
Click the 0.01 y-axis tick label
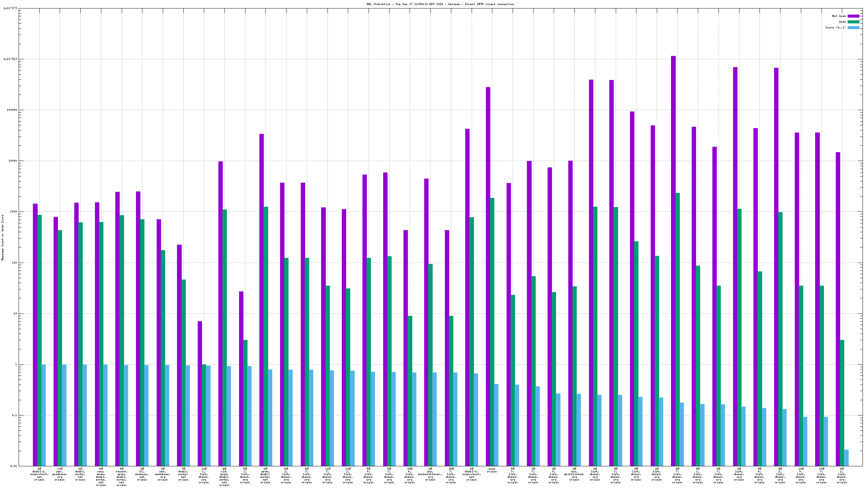pyautogui.click(x=13, y=466)
